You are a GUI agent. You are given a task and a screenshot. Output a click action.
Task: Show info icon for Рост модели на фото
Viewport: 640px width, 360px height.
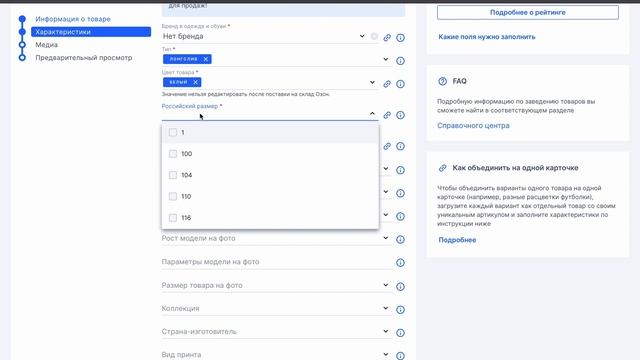pyautogui.click(x=400, y=240)
